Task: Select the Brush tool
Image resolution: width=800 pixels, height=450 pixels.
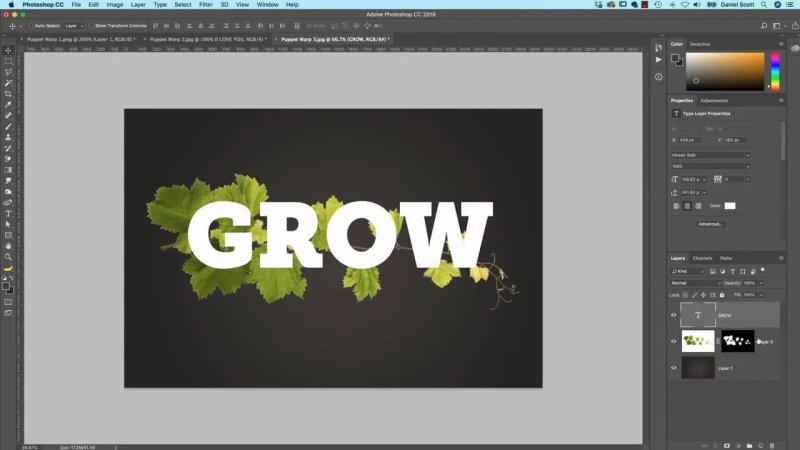Action: click(8, 126)
